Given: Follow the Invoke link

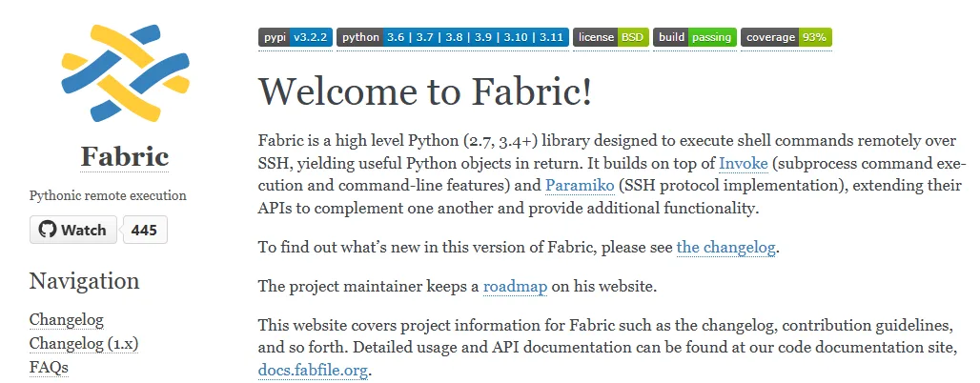Looking at the screenshot, I should pyautogui.click(x=743, y=162).
